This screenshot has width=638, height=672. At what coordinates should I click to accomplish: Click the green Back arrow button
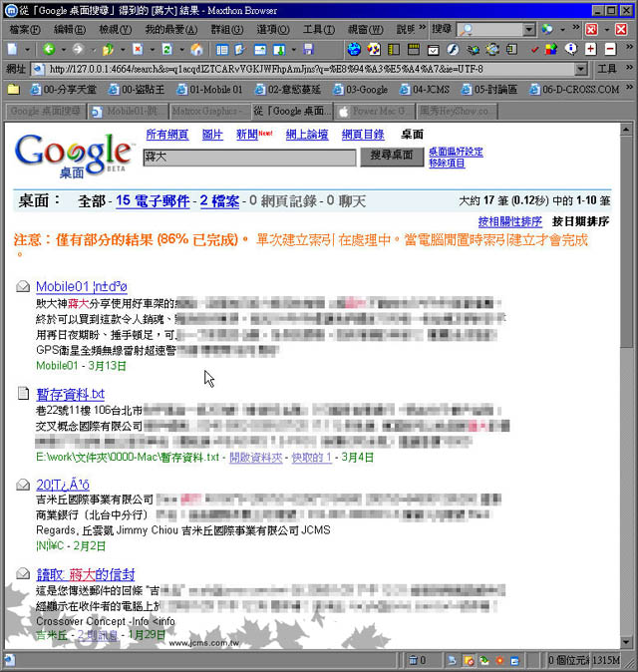pos(49,50)
